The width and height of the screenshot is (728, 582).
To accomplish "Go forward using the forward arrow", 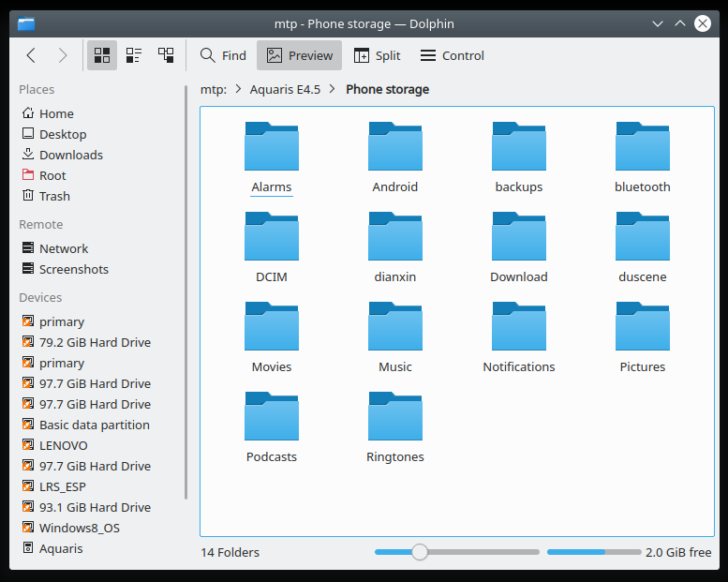I will (x=63, y=55).
